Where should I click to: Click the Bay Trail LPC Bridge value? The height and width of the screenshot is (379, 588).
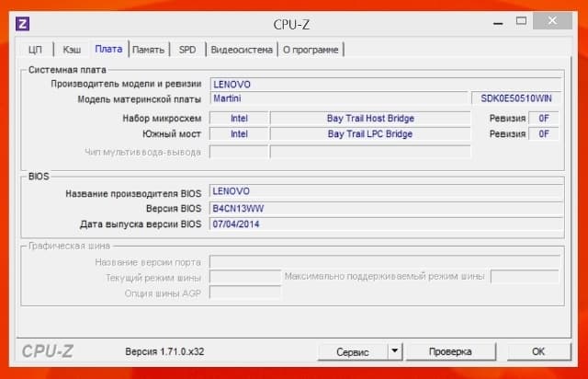370,134
